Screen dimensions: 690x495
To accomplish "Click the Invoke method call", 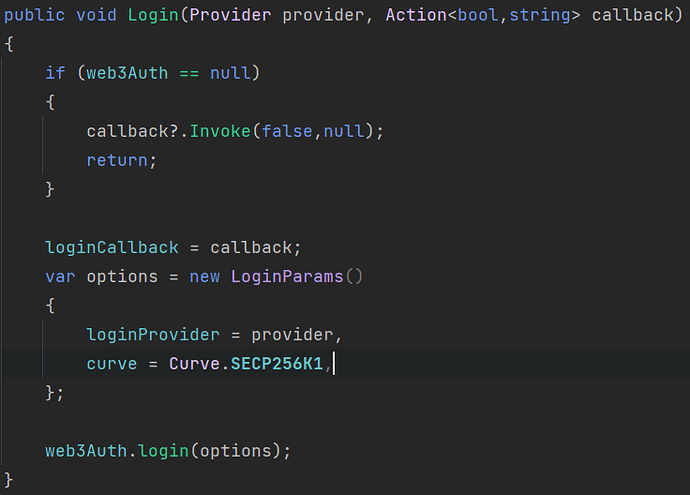I will [x=221, y=132].
